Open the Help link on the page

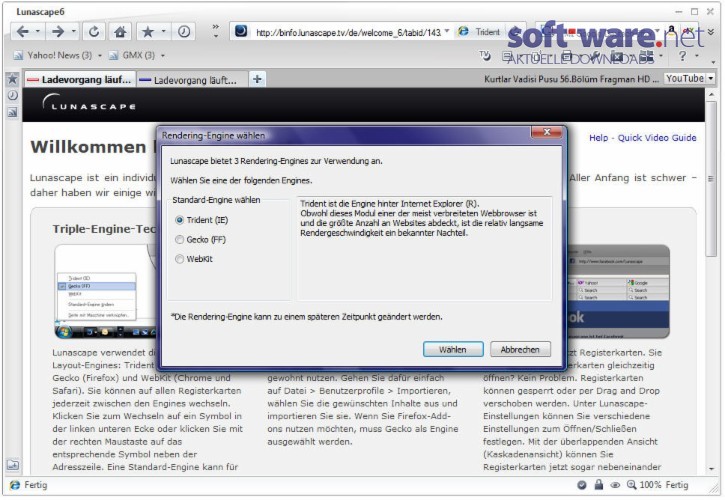[x=598, y=138]
